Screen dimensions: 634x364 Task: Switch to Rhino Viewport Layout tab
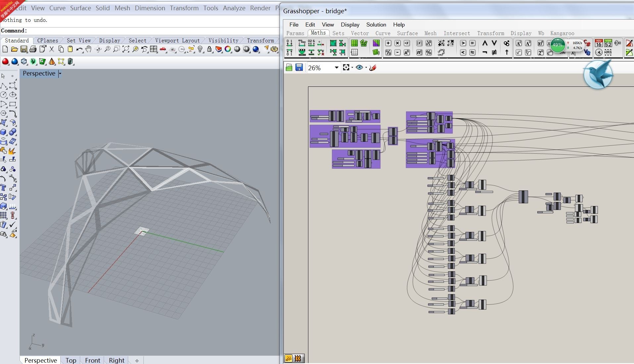click(x=178, y=40)
